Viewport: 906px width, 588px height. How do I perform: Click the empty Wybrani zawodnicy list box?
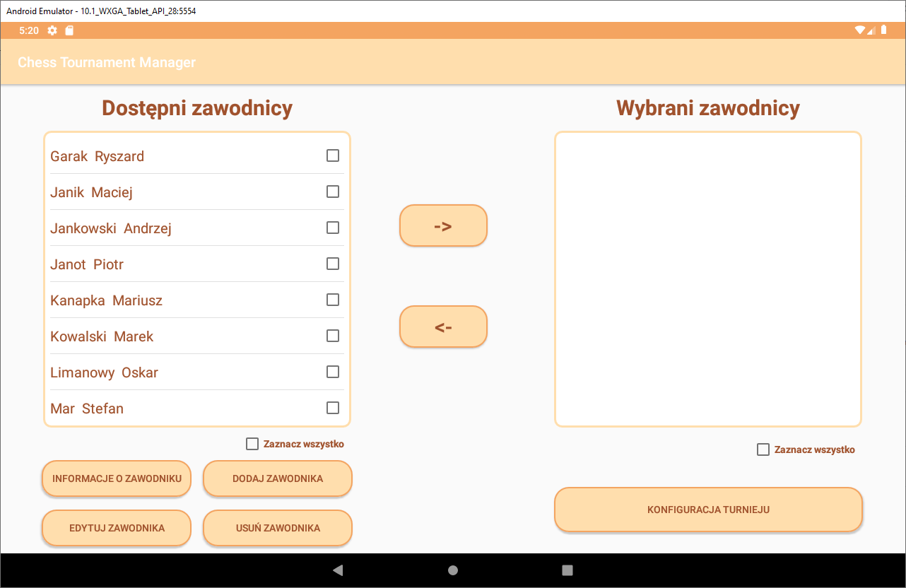pyautogui.click(x=708, y=279)
